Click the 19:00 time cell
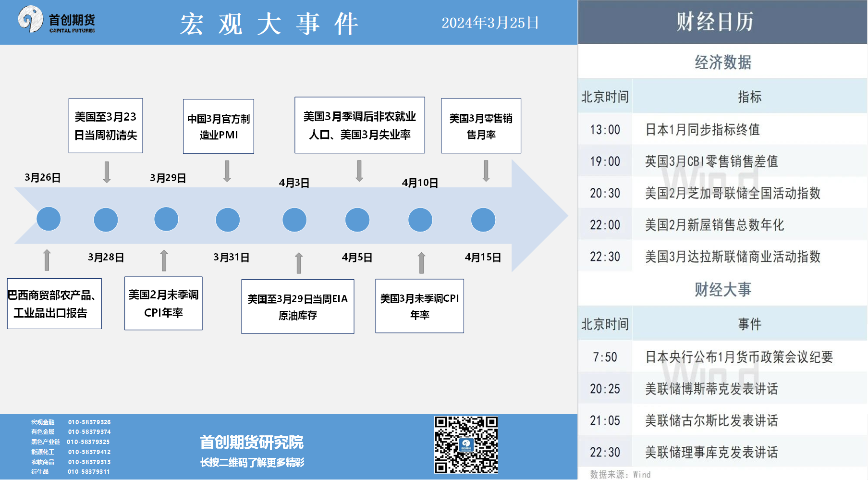 point(605,161)
